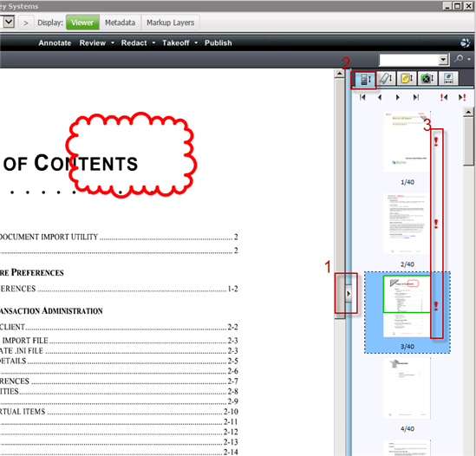The height and width of the screenshot is (456, 476).
Task: Open the page thumbnails panel tab
Action: point(366,80)
